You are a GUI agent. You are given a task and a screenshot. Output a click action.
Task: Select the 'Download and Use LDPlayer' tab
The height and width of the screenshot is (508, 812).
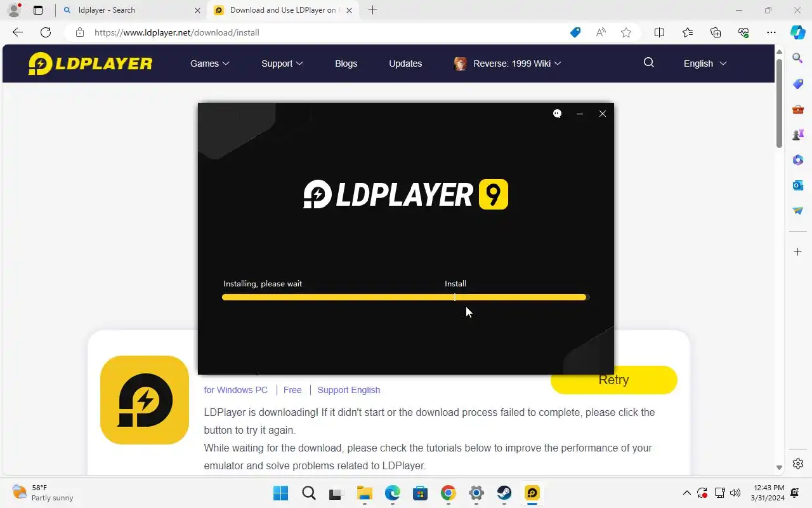click(x=284, y=10)
